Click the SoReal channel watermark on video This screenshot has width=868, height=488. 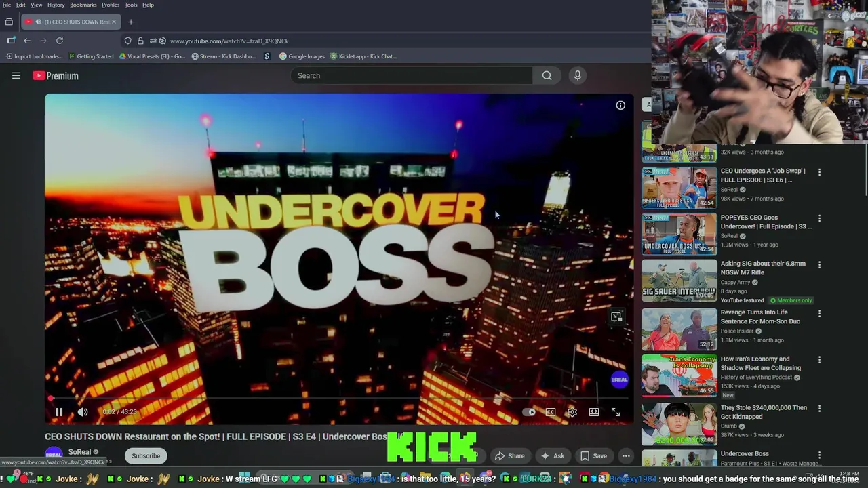click(x=620, y=380)
